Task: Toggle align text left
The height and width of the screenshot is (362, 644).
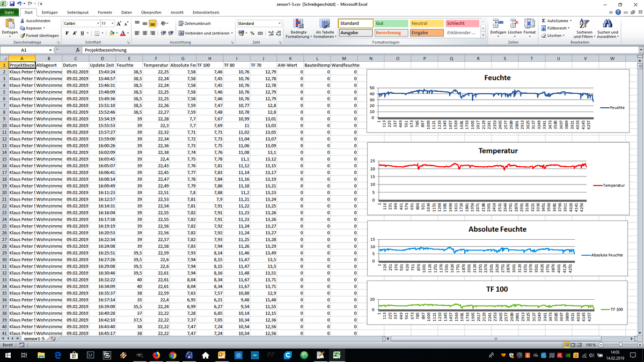Action: (x=137, y=33)
